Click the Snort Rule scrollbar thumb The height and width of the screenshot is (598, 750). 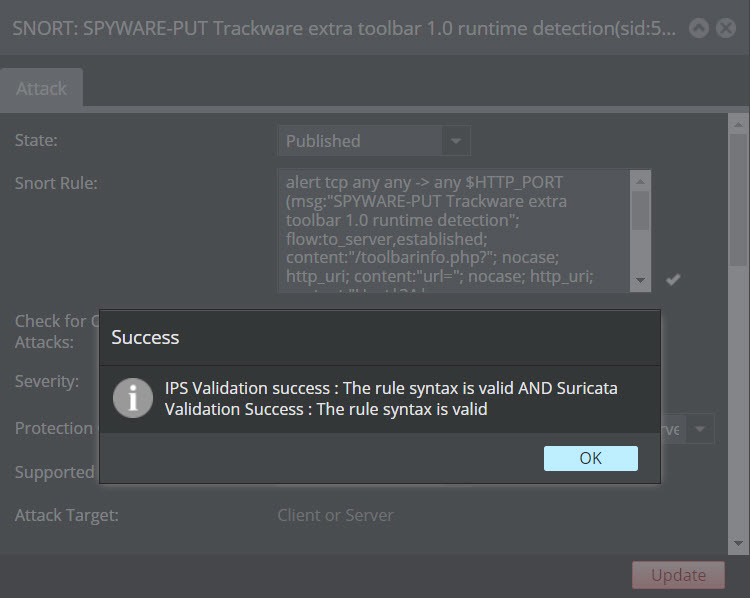[640, 210]
